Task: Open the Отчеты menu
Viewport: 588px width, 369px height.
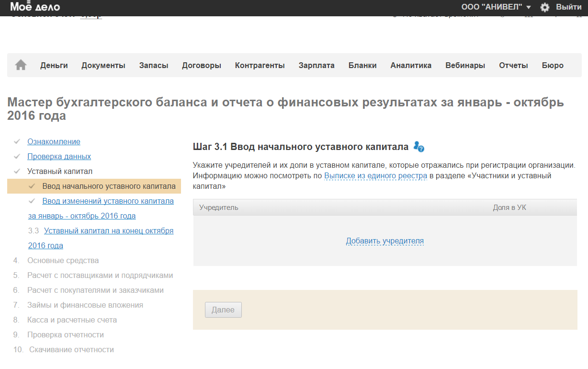Action: pos(513,66)
